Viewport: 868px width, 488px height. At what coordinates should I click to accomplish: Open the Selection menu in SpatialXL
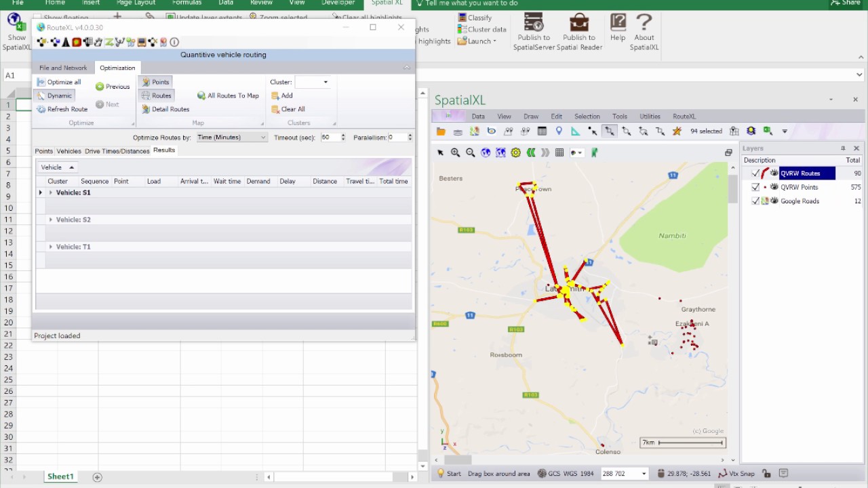(x=587, y=117)
